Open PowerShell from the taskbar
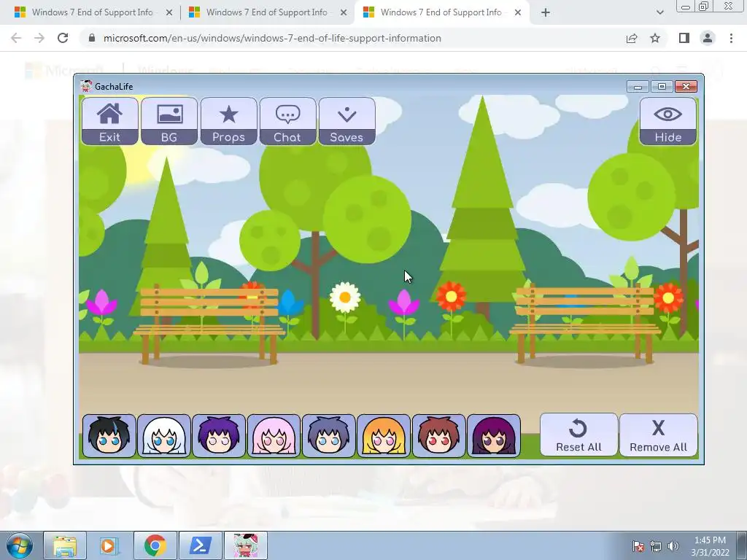 [200, 545]
